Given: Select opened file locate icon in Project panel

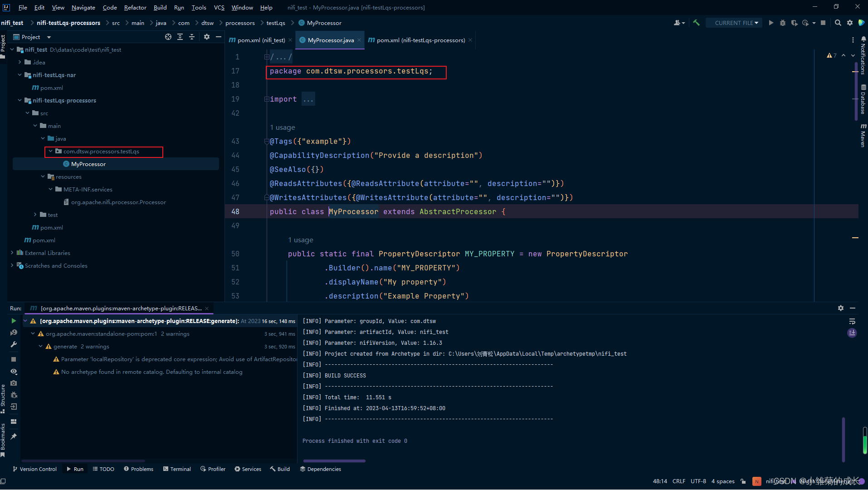Looking at the screenshot, I should click(x=168, y=37).
